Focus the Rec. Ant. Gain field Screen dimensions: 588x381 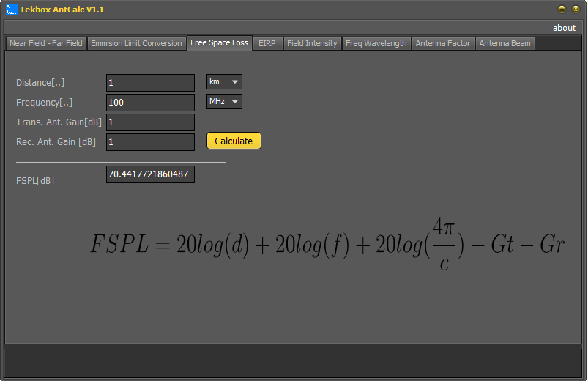point(150,142)
